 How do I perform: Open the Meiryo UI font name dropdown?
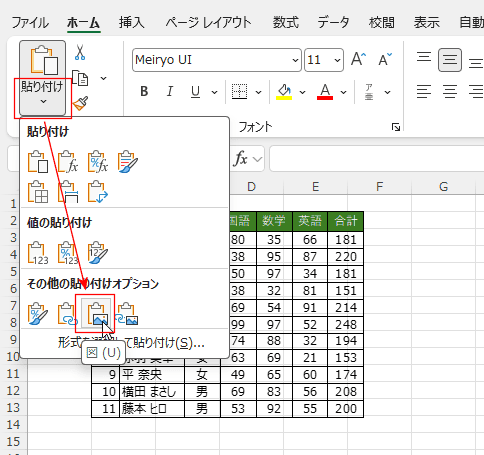(295, 60)
